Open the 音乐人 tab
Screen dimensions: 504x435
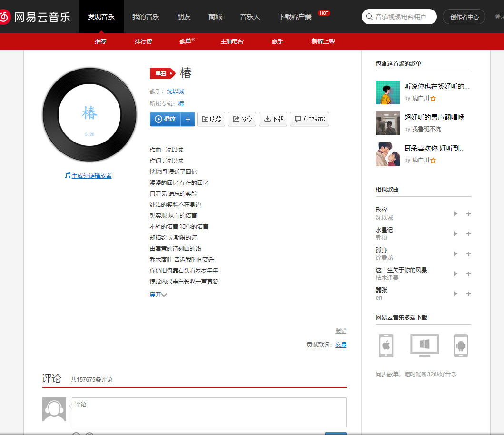[250, 17]
